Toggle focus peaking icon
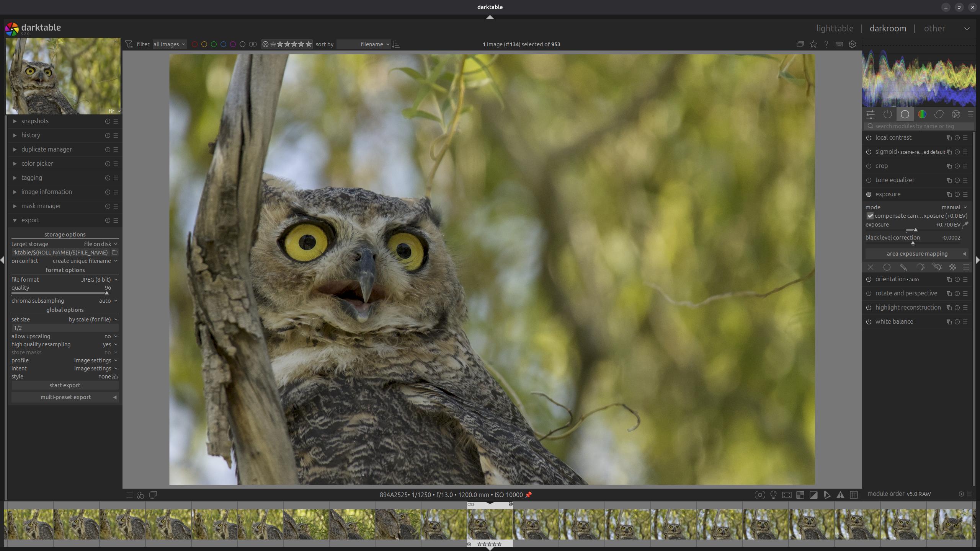Image resolution: width=980 pixels, height=551 pixels. click(x=760, y=495)
